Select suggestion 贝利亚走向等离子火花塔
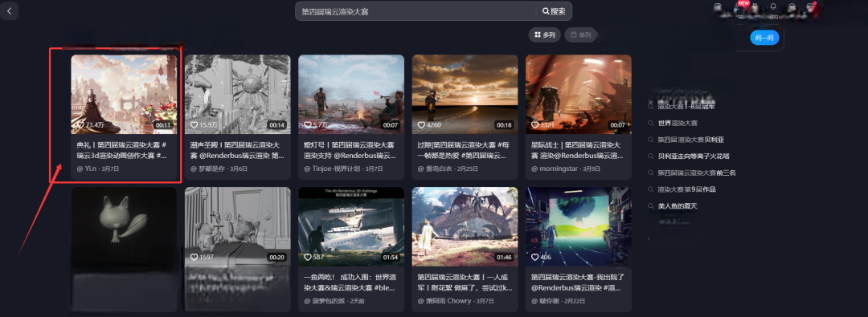 (693, 156)
